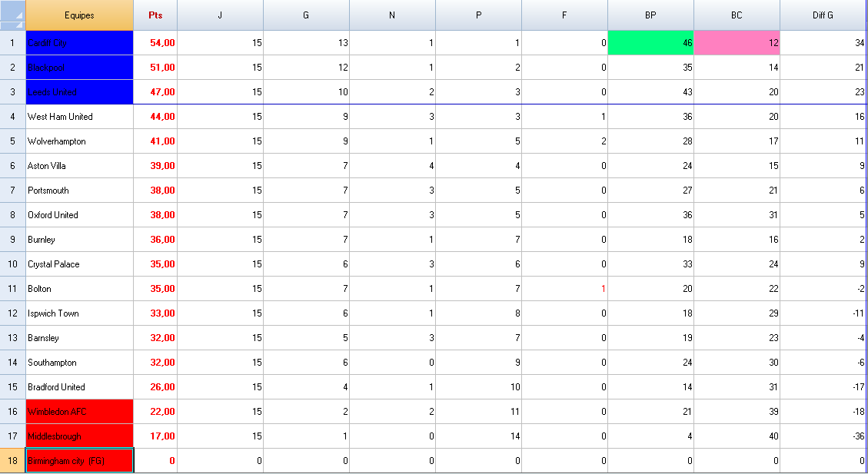Select the Oxford United team cell
868x474 pixels.
click(79, 214)
